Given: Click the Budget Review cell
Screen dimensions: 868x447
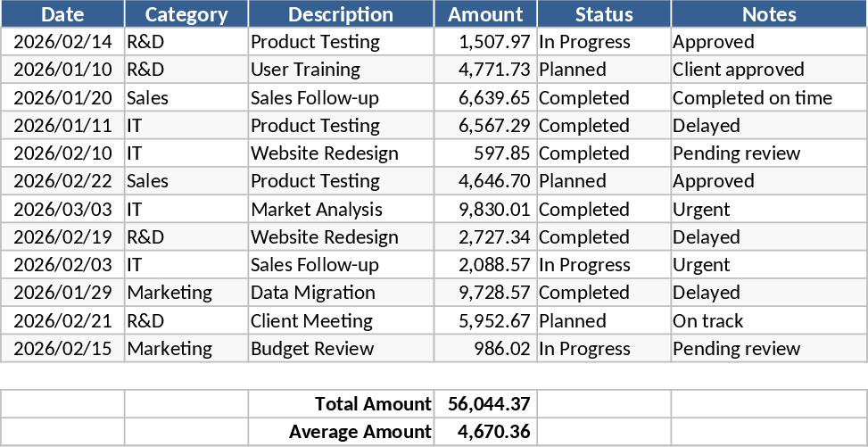Looking at the screenshot, I should click(x=341, y=349).
